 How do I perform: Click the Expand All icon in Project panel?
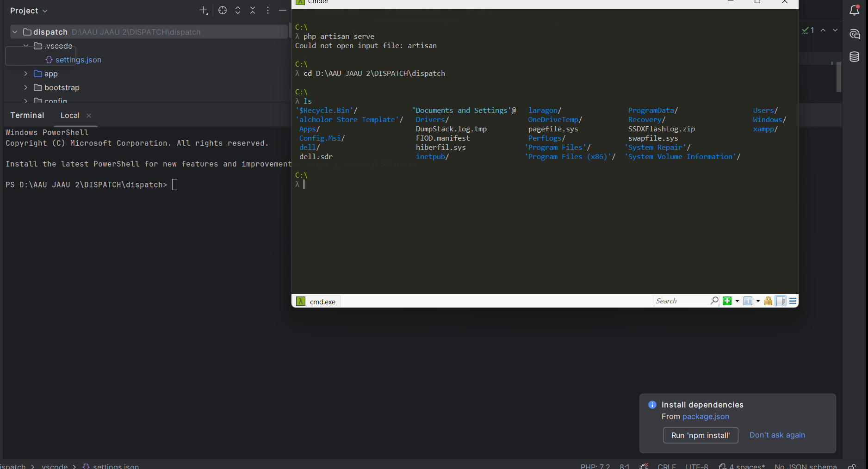click(x=238, y=11)
